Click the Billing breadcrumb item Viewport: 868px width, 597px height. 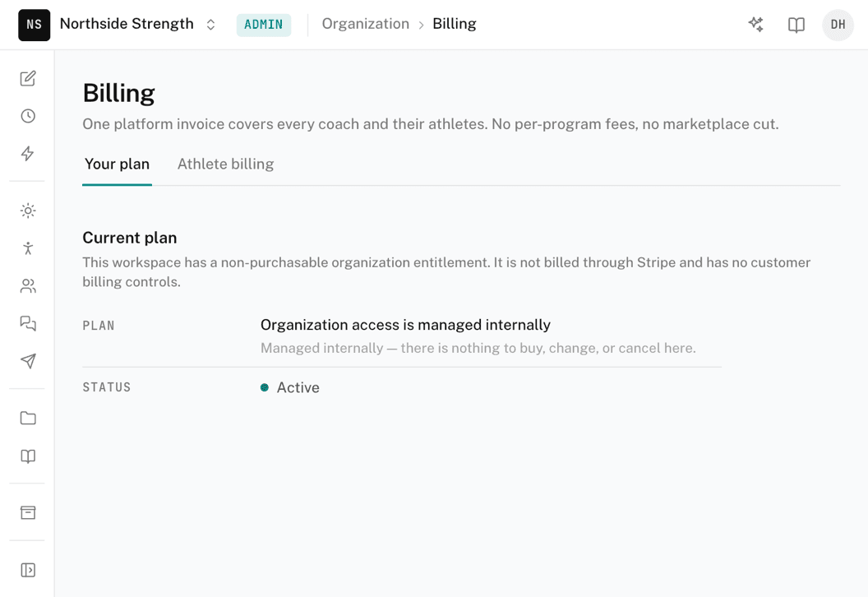click(x=454, y=24)
